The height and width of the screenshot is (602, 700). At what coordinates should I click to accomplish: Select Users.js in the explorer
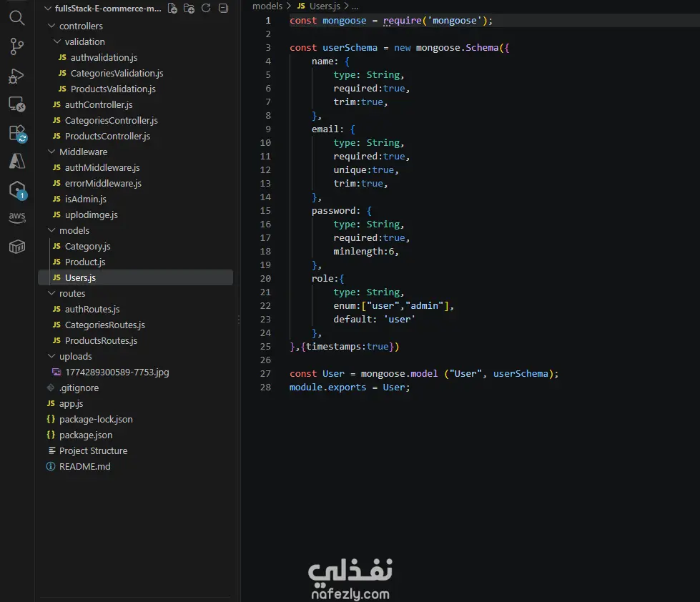click(135, 277)
